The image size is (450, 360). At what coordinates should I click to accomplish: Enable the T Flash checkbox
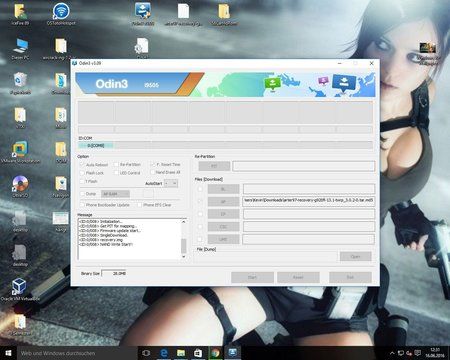pyautogui.click(x=82, y=181)
